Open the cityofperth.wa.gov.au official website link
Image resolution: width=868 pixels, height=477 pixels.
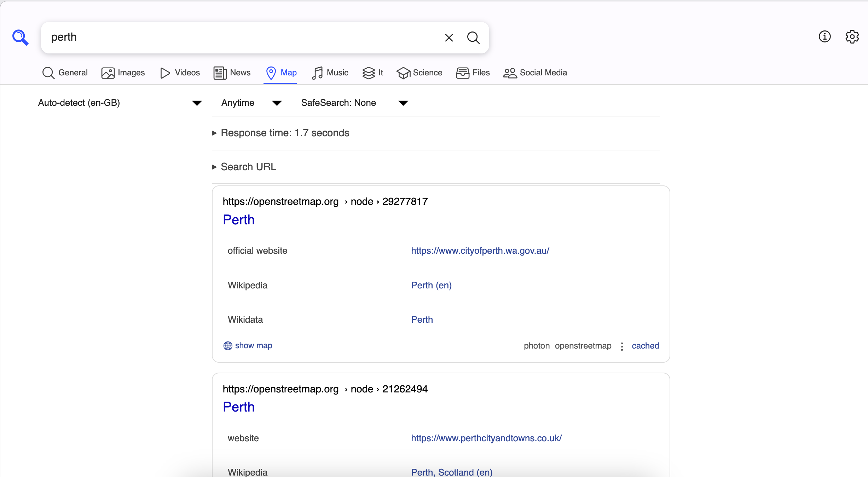click(x=480, y=251)
